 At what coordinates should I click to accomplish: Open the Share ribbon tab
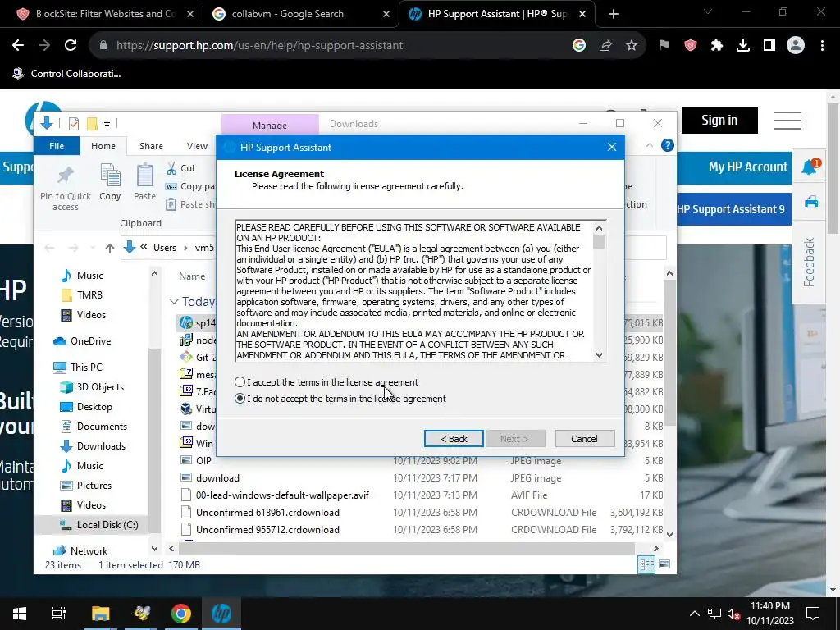pos(151,146)
